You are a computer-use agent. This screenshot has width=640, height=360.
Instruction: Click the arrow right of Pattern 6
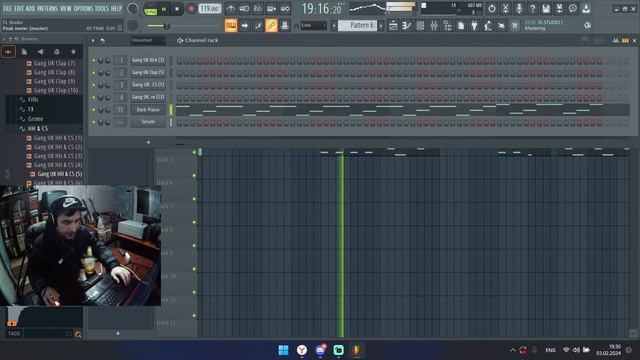pos(381,26)
